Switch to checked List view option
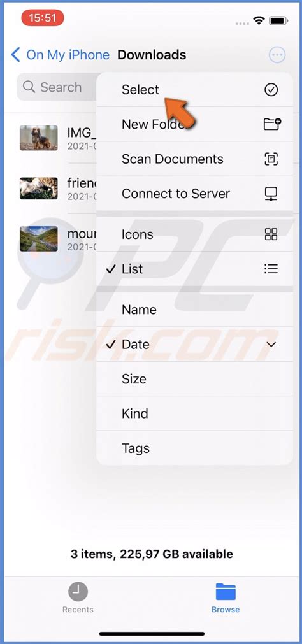This screenshot has height=644, width=302. [195, 269]
